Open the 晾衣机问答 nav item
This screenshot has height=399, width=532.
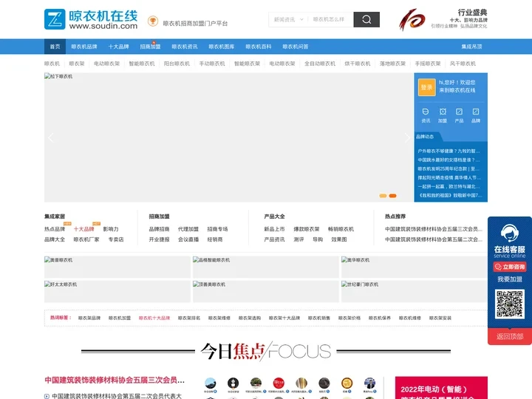coord(296,47)
